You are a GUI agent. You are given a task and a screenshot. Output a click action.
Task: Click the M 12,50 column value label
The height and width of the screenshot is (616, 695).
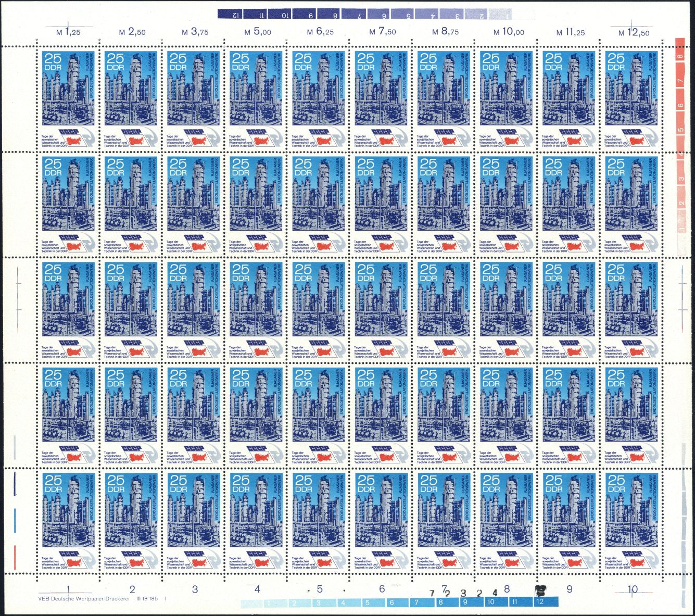tap(634, 32)
